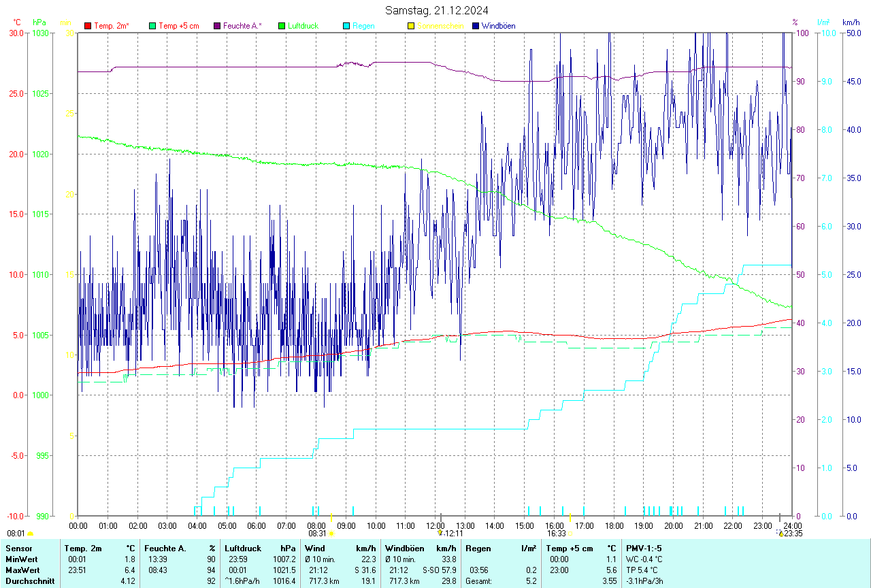Click the average temperature value 4.12

128,581
